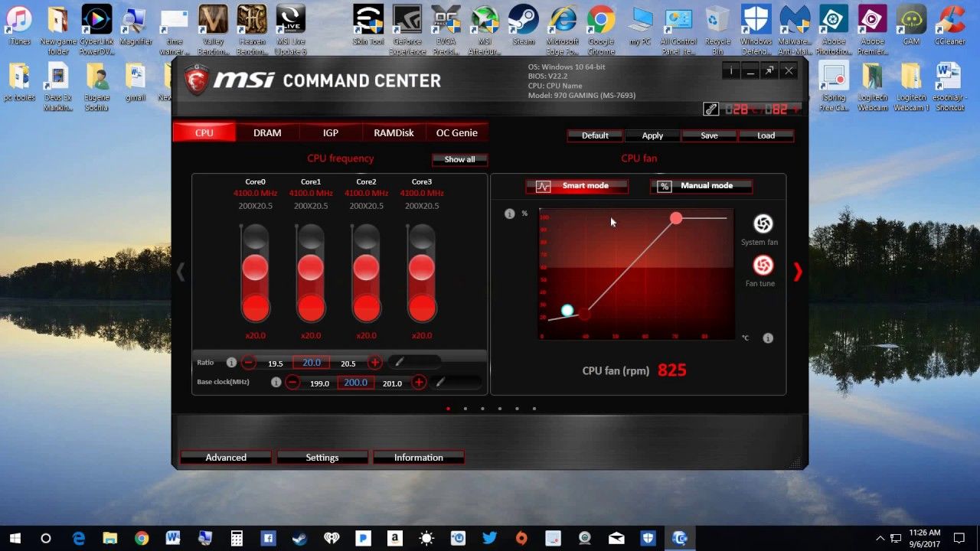Click the Base clock info icon
Screen dimensions: 980x551
[276, 382]
